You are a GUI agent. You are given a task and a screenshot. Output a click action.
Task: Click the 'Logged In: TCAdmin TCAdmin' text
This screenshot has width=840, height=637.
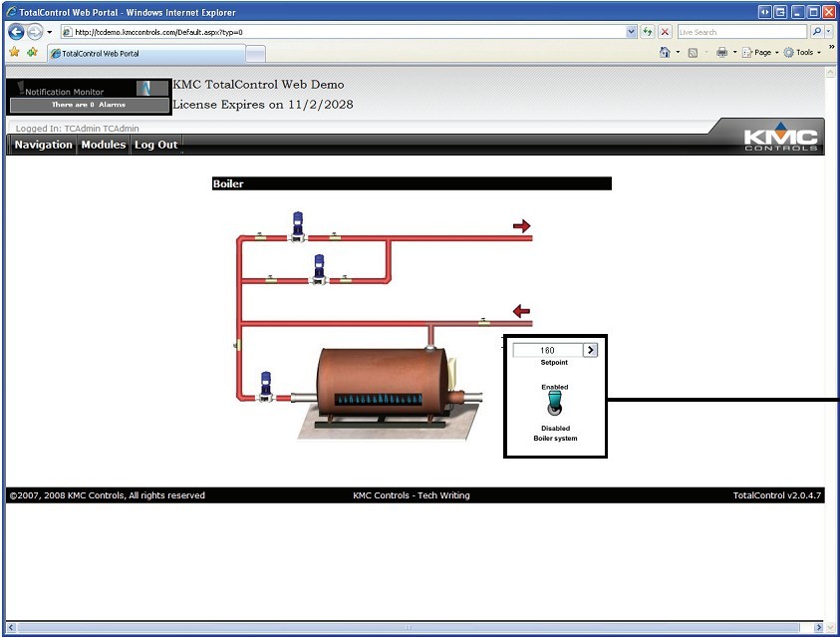[x=77, y=129]
